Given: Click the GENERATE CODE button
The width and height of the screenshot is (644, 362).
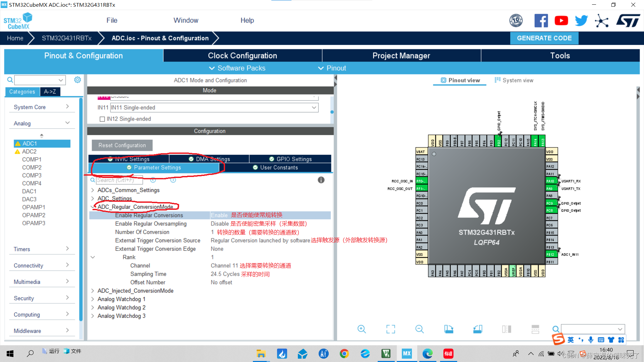Looking at the screenshot, I should (544, 38).
